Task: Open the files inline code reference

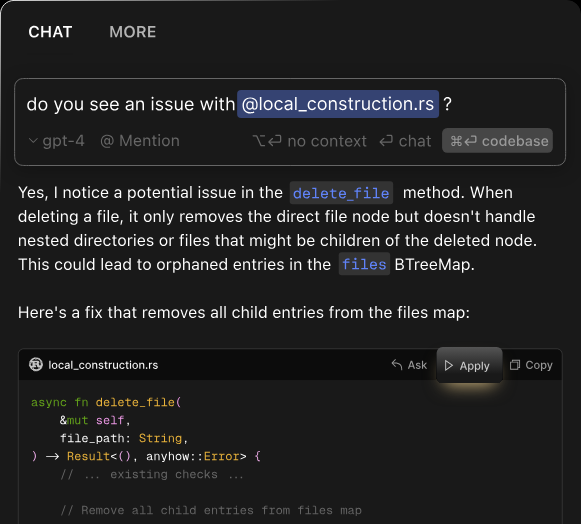Action: [364, 264]
